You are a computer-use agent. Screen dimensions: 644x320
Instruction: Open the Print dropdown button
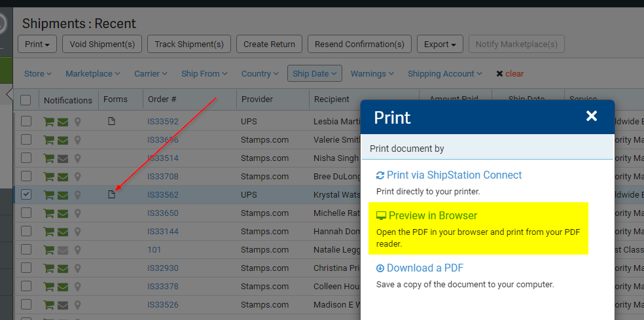pos(37,44)
